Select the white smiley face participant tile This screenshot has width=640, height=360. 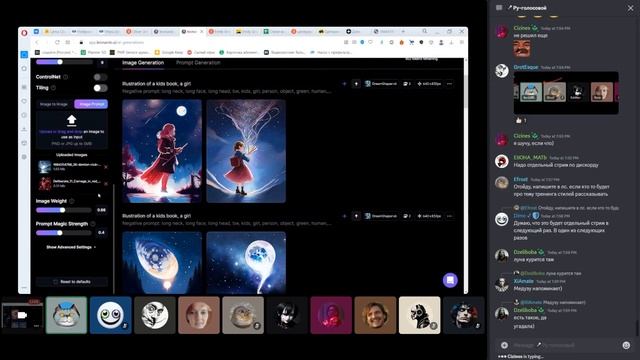click(x=111, y=315)
